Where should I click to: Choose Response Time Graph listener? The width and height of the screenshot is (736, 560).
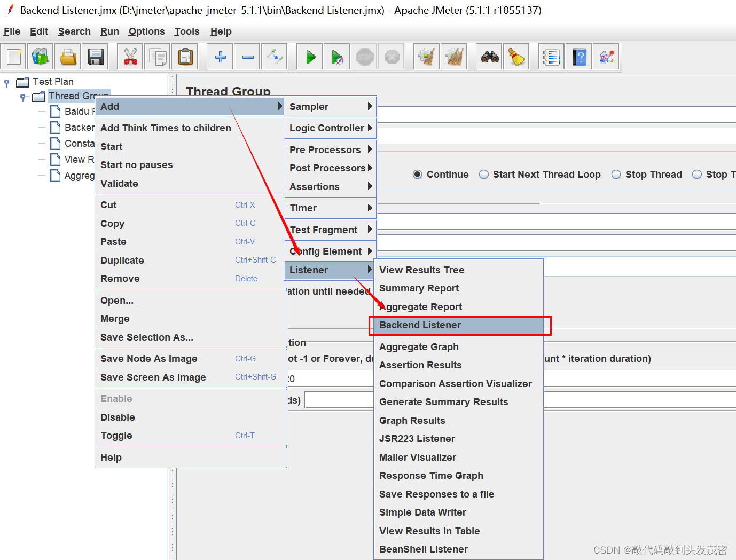tap(458, 476)
